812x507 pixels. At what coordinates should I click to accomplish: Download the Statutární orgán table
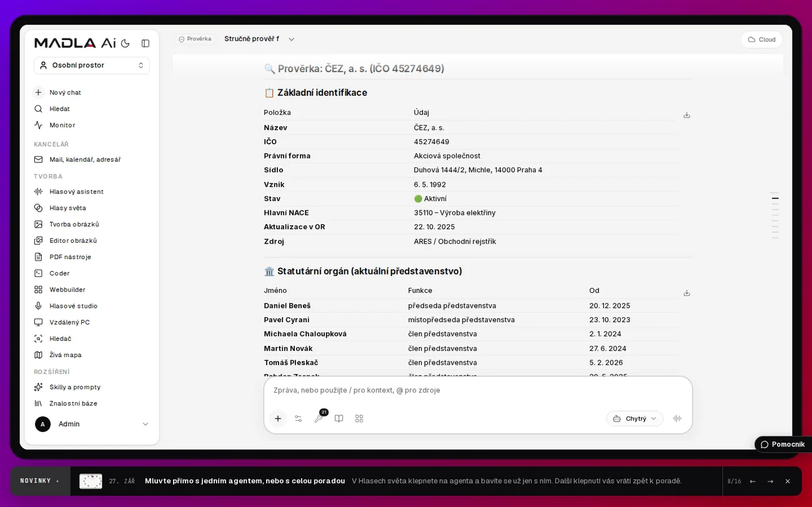pos(686,293)
